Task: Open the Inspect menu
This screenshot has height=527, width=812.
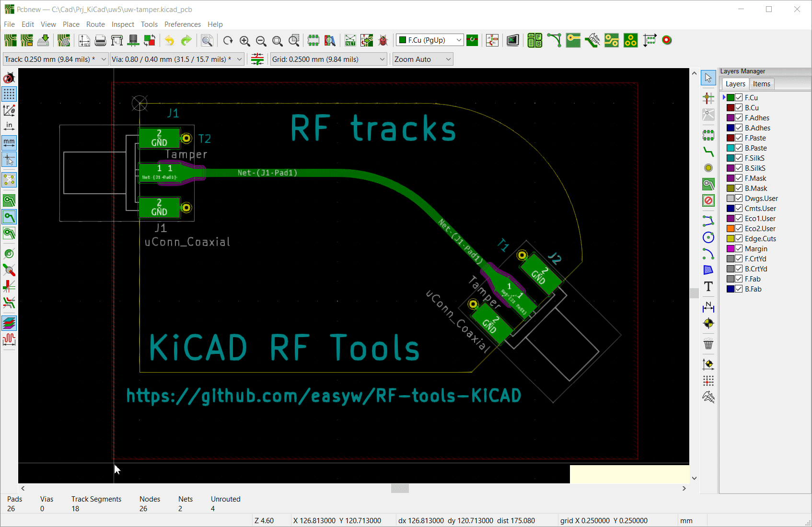Action: (x=123, y=24)
